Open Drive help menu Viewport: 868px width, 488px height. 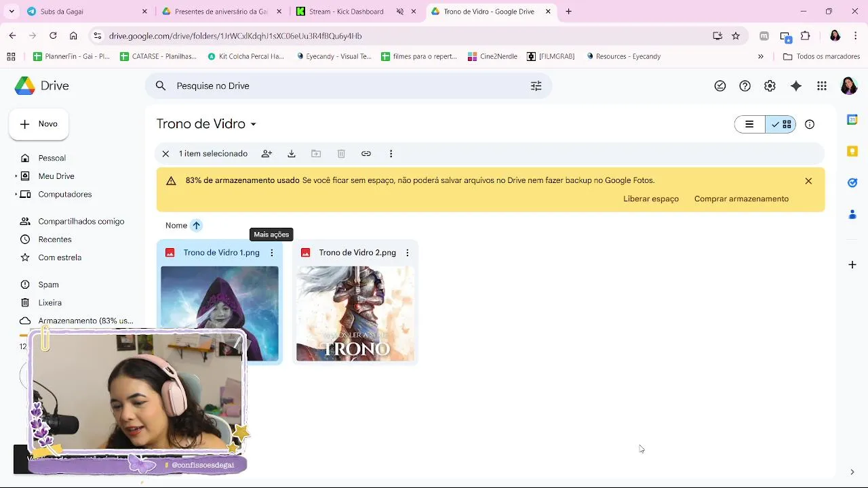coord(745,86)
